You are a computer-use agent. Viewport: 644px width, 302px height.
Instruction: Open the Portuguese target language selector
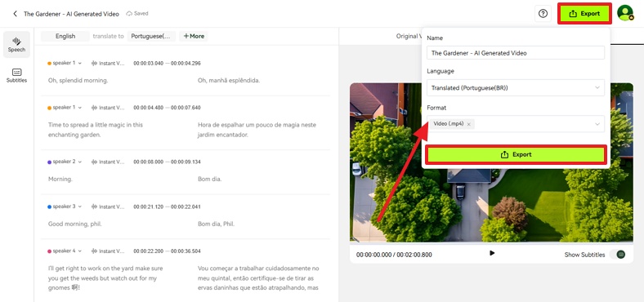(x=151, y=36)
